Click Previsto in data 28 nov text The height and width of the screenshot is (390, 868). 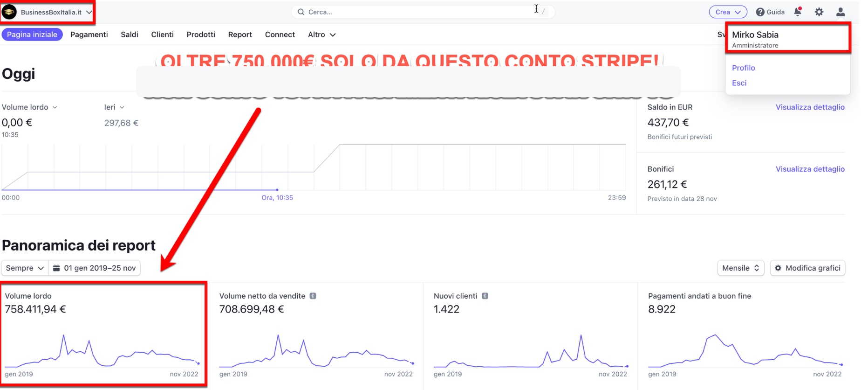tap(682, 199)
